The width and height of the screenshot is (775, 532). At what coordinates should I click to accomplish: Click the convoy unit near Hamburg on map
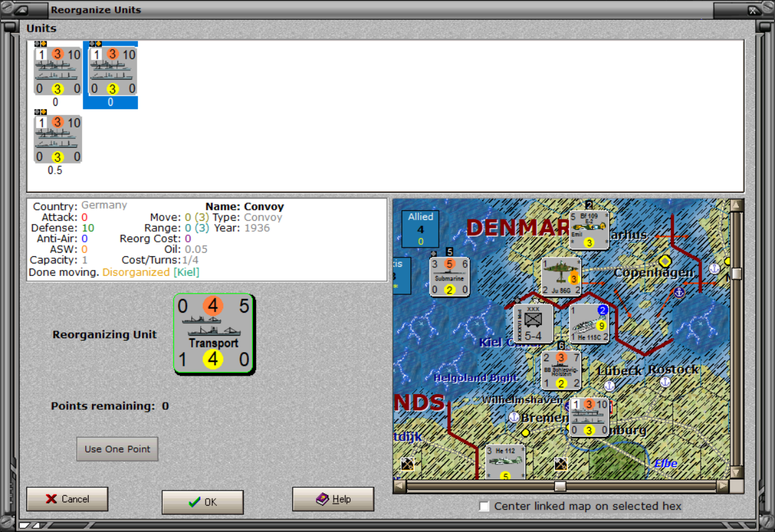coord(588,417)
